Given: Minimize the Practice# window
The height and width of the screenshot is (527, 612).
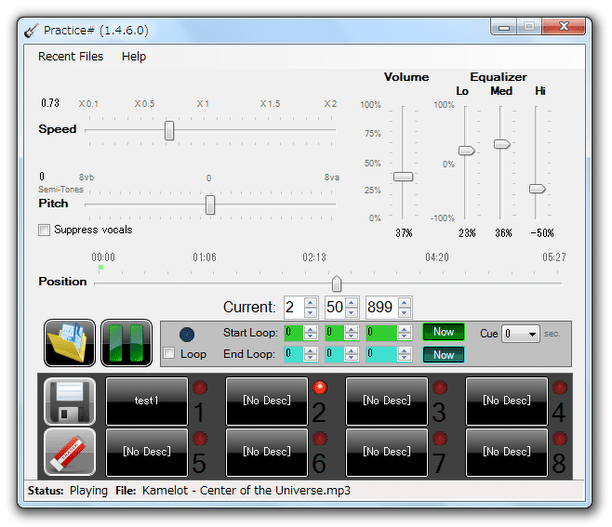Looking at the screenshot, I should point(504,27).
